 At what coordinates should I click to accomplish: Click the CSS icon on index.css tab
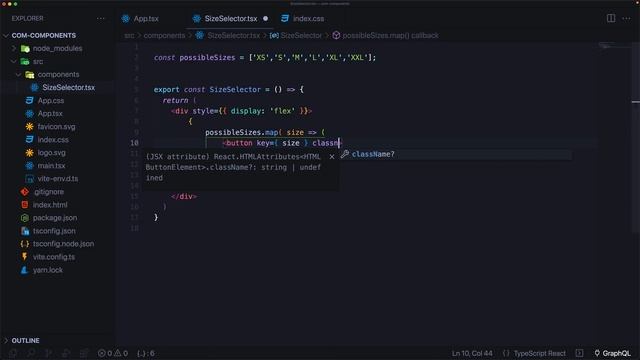[x=284, y=18]
